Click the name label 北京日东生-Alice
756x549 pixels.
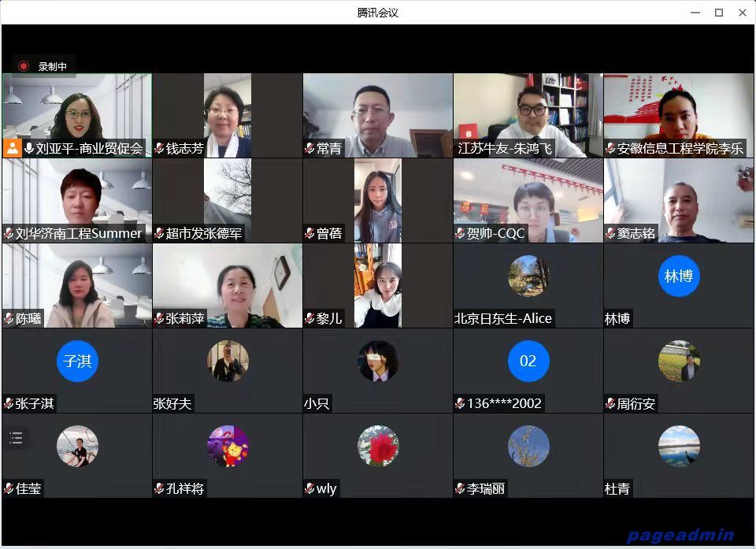(x=503, y=318)
